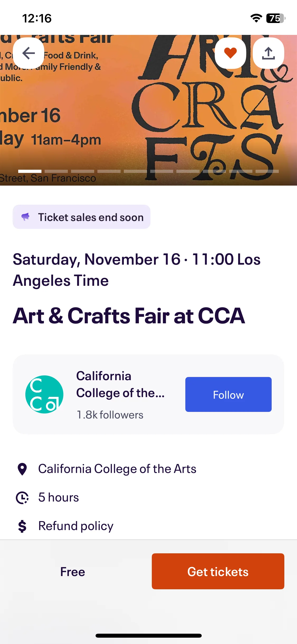Toggle the heart favorite icon

click(x=230, y=53)
